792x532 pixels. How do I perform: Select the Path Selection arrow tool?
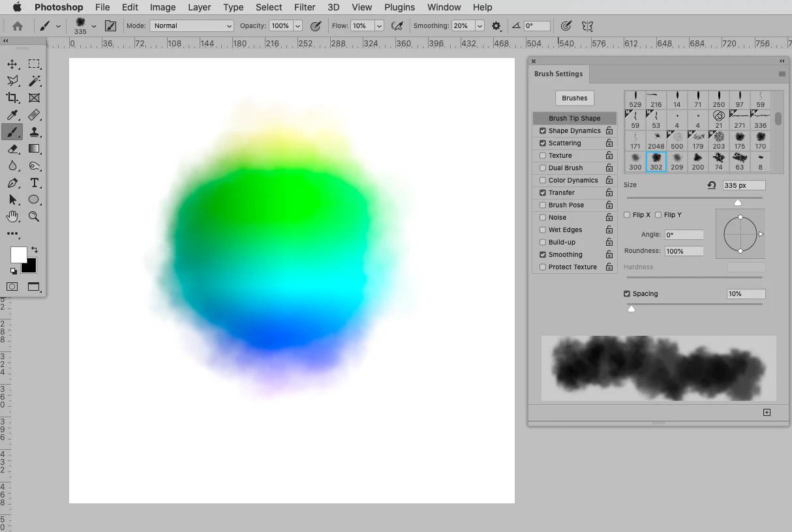pyautogui.click(x=12, y=199)
